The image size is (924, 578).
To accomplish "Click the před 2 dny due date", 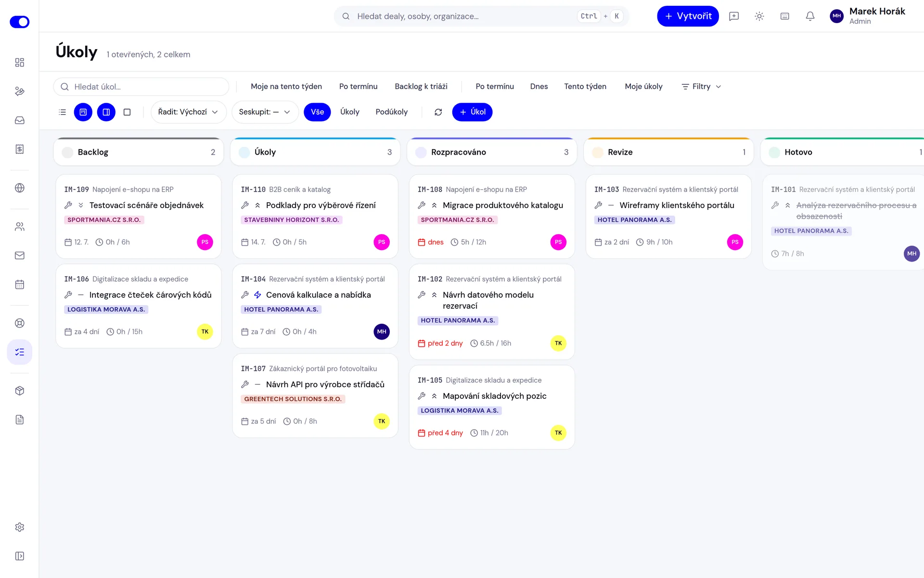I will [440, 343].
